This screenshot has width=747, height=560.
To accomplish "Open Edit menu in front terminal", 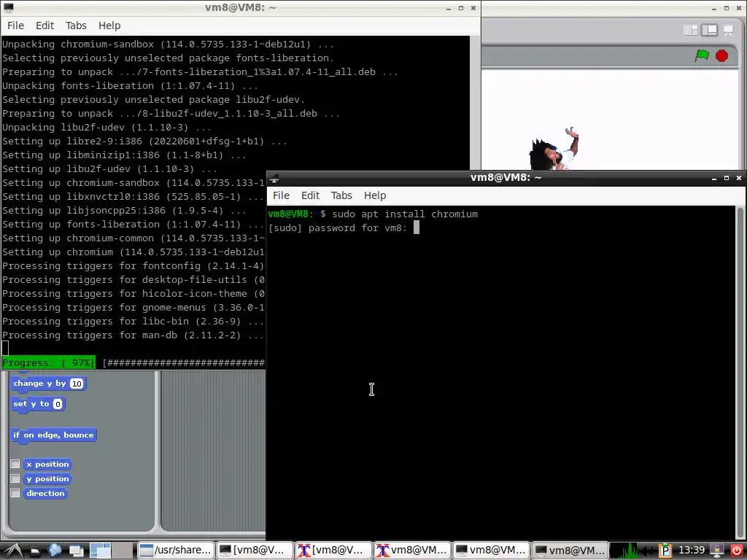I will (x=310, y=195).
